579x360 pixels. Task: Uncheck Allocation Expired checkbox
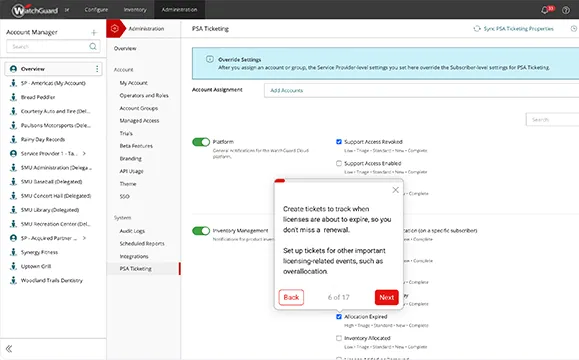339,316
